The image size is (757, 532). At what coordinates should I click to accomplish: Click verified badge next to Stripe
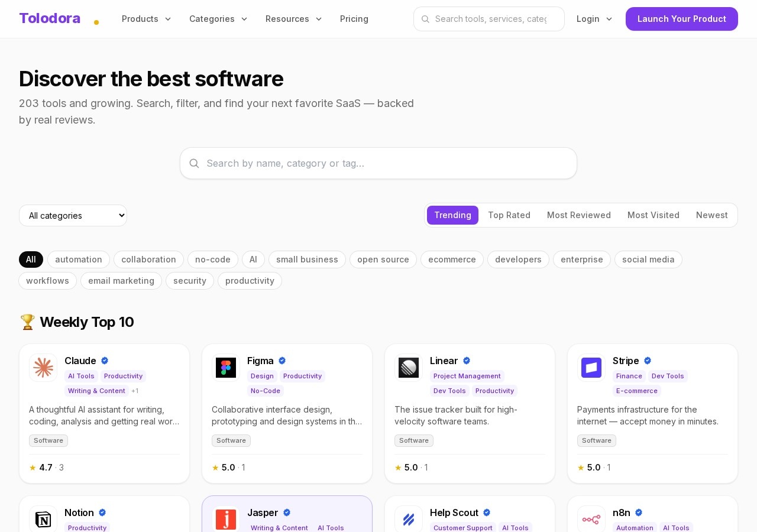(648, 361)
